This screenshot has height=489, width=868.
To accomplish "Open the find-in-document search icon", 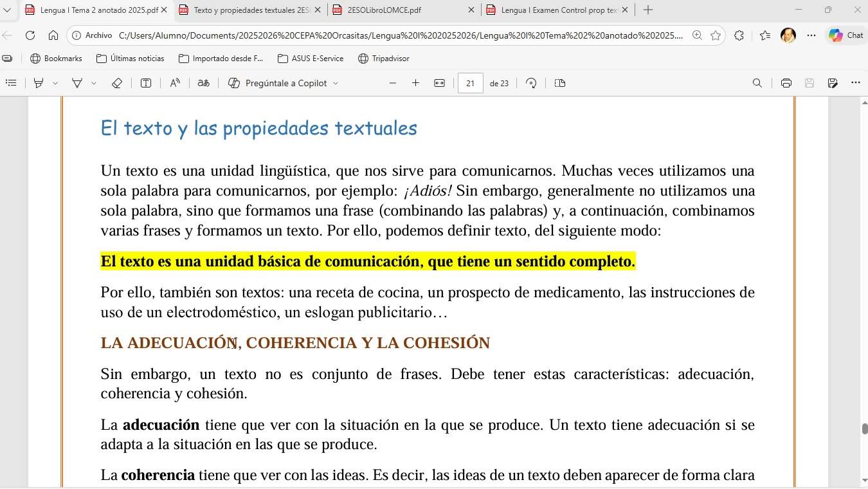I will tap(757, 83).
